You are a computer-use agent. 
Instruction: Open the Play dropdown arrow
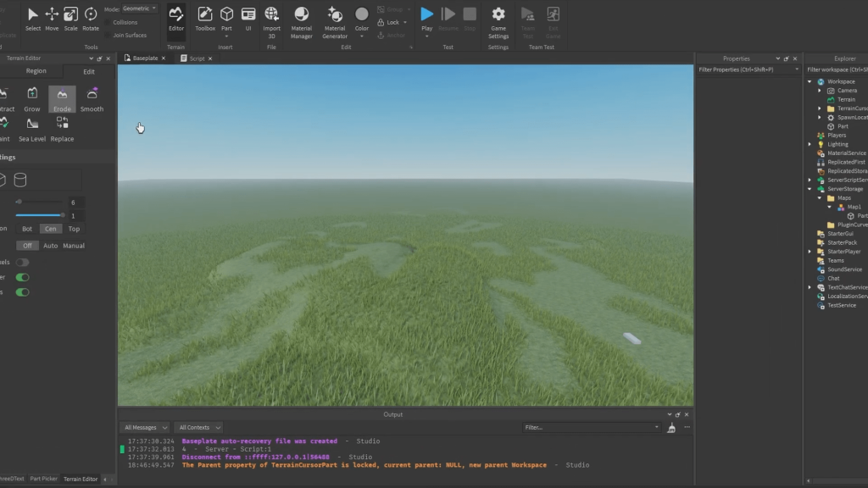[x=427, y=36]
